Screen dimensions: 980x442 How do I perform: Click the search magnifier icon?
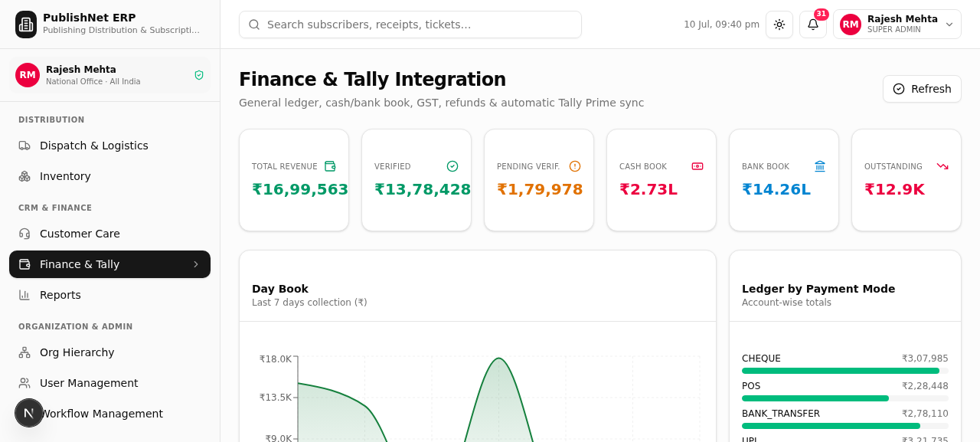[x=254, y=25]
